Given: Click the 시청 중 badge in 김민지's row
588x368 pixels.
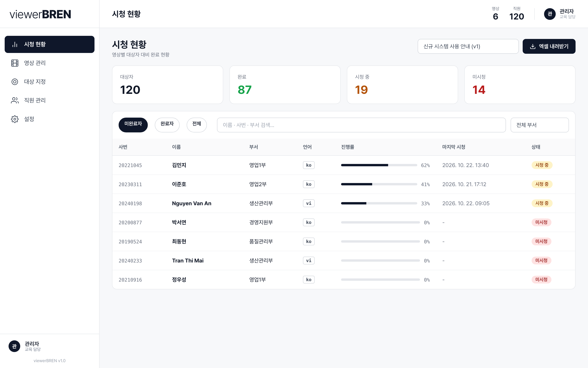Looking at the screenshot, I should [542, 165].
